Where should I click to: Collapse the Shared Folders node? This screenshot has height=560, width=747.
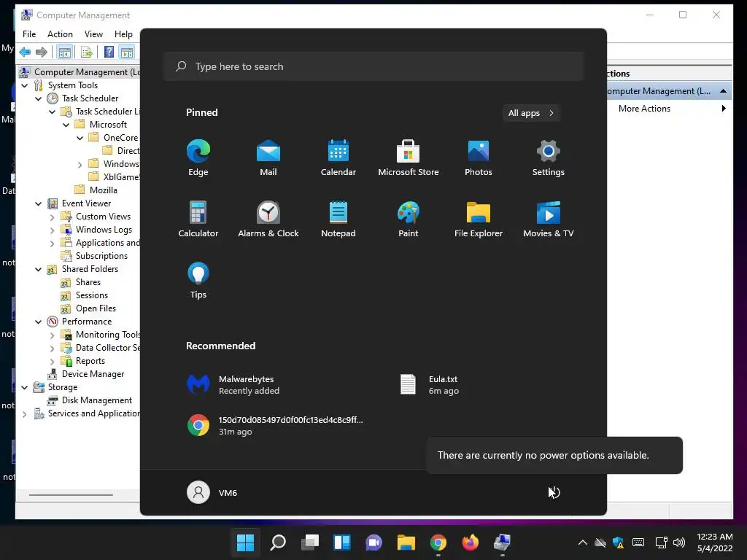click(39, 270)
